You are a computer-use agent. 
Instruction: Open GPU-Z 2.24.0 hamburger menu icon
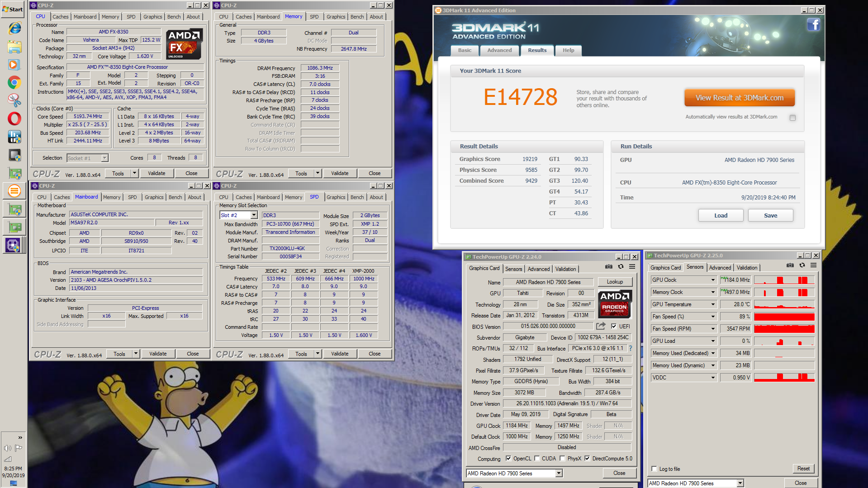(632, 267)
